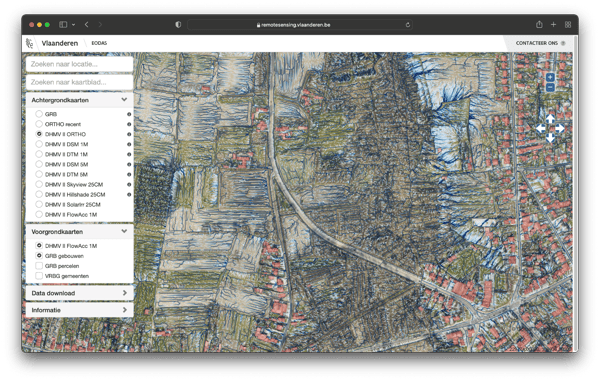Pan the map left with arrow
Viewport: 600px width, 381px height.
pos(540,129)
